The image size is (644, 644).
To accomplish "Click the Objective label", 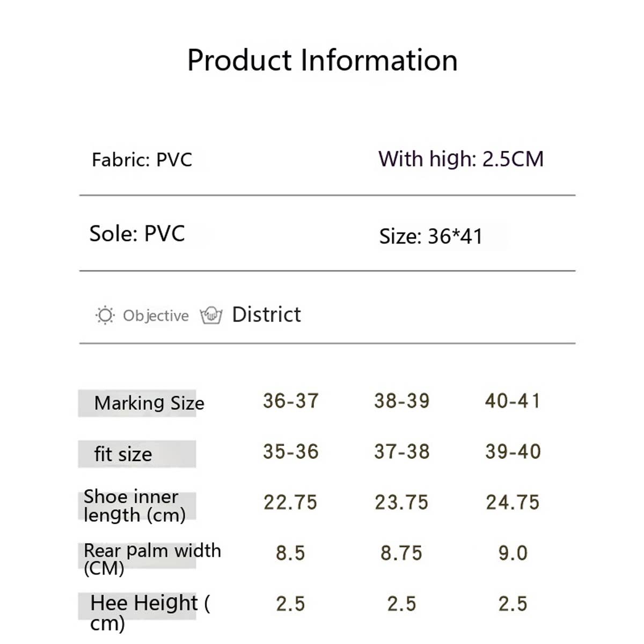I will (156, 316).
